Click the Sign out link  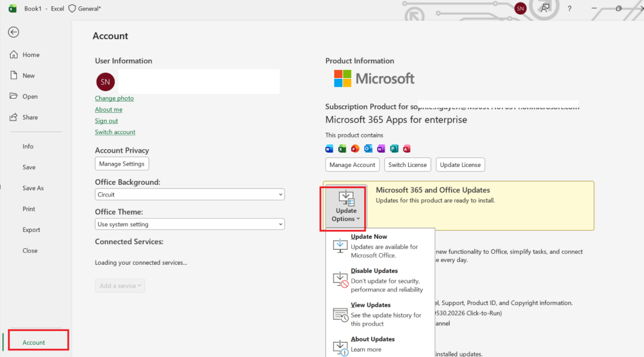pyautogui.click(x=107, y=121)
